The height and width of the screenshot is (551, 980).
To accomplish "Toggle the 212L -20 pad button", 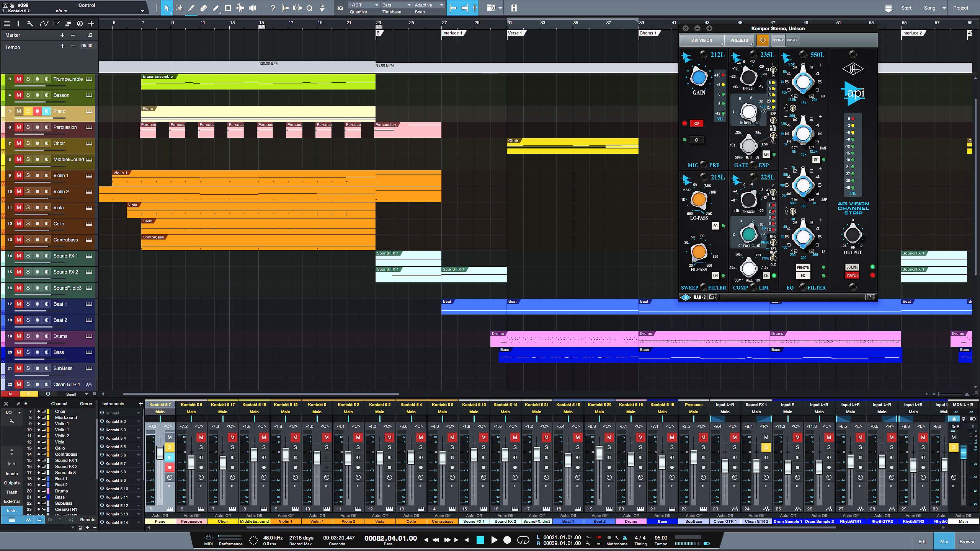I will point(696,123).
